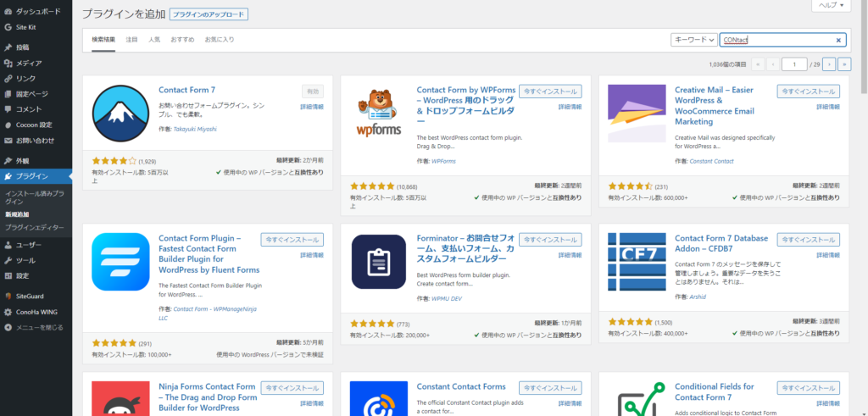868x416 pixels.
Task: Open the Constant Contact Forms title link
Action: (x=461, y=386)
